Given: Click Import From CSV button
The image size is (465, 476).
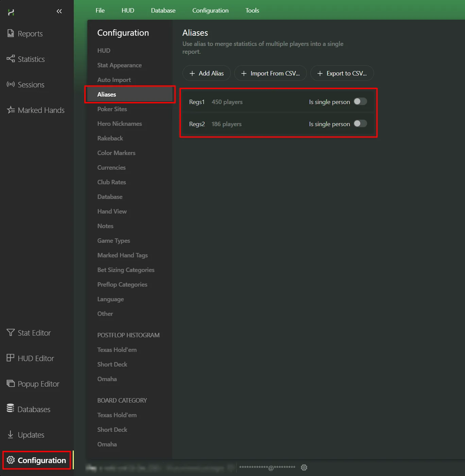Looking at the screenshot, I should [x=270, y=73].
